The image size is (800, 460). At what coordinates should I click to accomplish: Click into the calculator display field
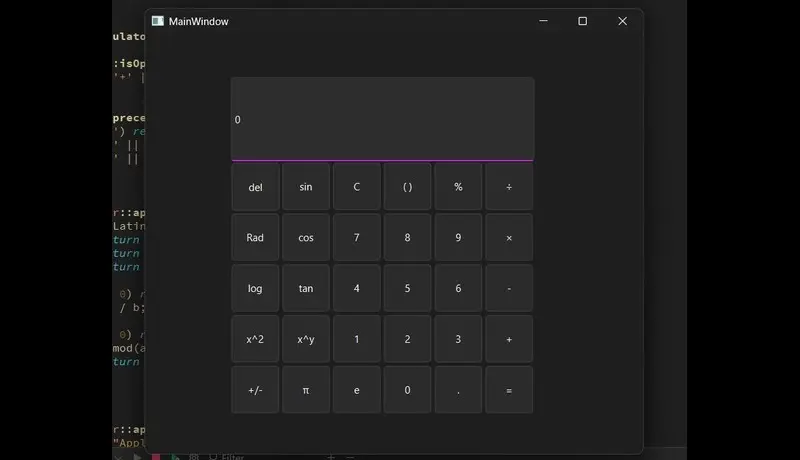click(x=383, y=119)
